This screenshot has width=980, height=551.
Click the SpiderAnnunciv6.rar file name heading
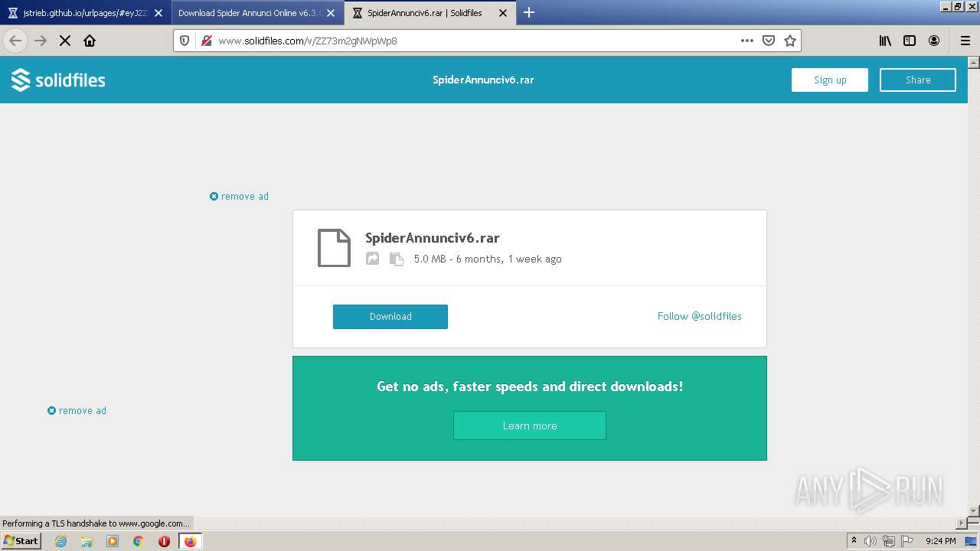[433, 238]
